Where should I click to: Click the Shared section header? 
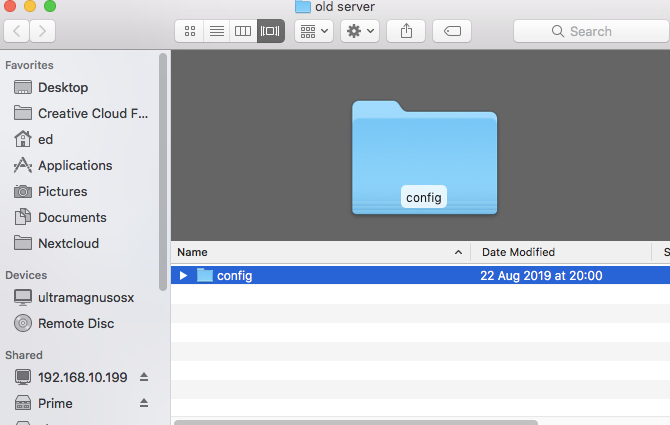click(x=24, y=355)
